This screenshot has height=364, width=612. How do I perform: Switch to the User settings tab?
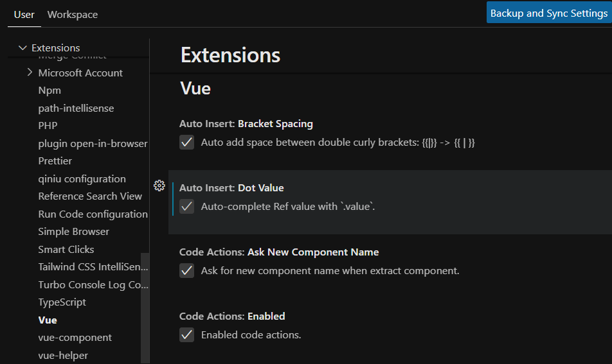[x=24, y=14]
